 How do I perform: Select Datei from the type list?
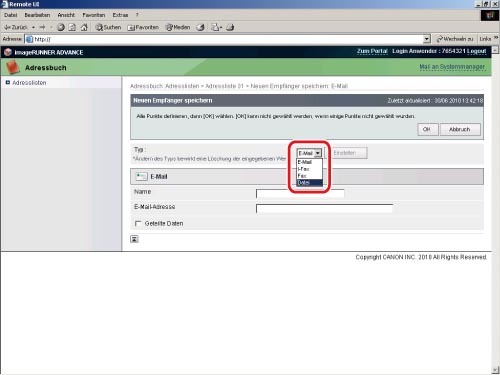point(309,183)
